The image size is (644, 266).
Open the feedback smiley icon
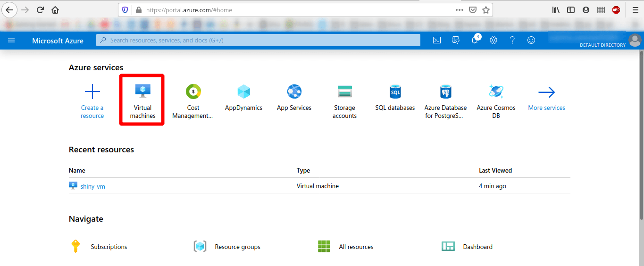[x=531, y=41]
